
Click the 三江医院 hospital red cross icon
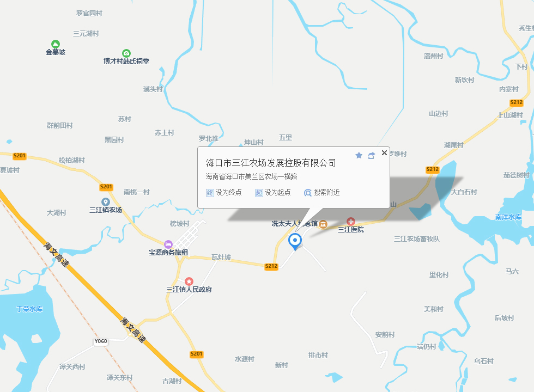coord(351,222)
